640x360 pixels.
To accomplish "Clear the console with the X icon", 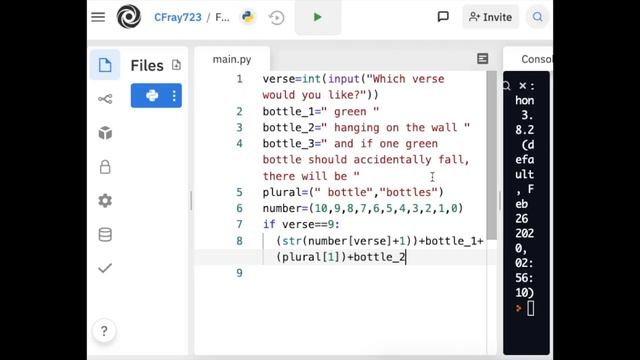I will coord(522,86).
